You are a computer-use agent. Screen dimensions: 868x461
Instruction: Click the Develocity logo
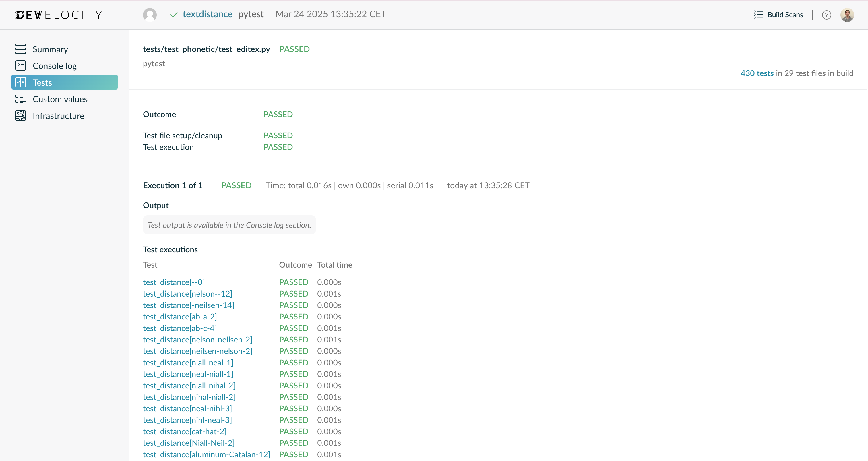[x=58, y=14]
